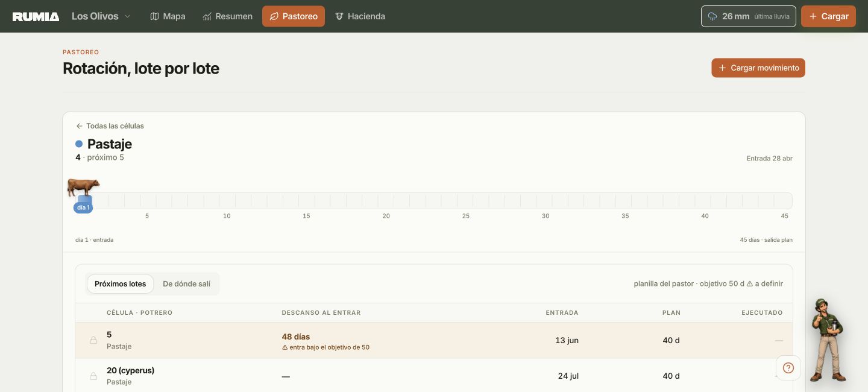Select the row for cell 5 Pastaje

(434, 341)
